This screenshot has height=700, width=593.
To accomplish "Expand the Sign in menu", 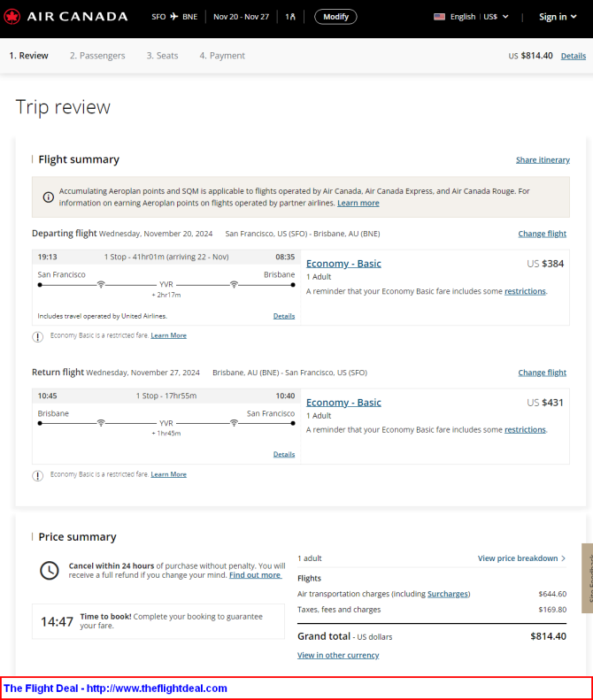I will click(x=558, y=17).
